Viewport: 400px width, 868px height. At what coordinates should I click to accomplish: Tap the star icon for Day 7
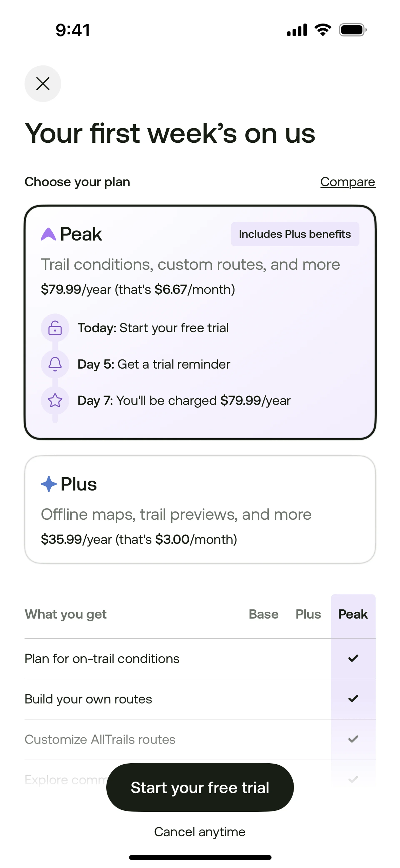point(55,401)
